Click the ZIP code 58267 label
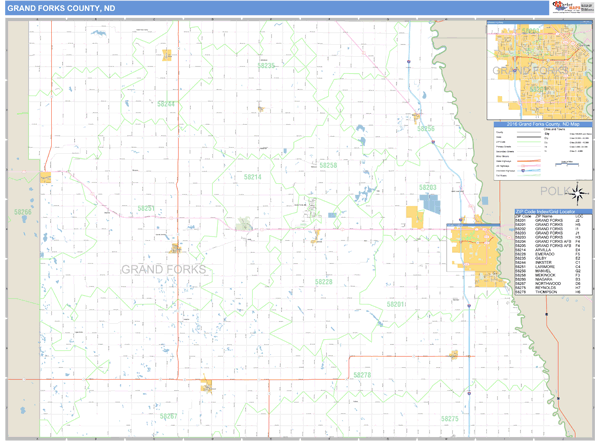The image size is (600, 441). [x=168, y=415]
